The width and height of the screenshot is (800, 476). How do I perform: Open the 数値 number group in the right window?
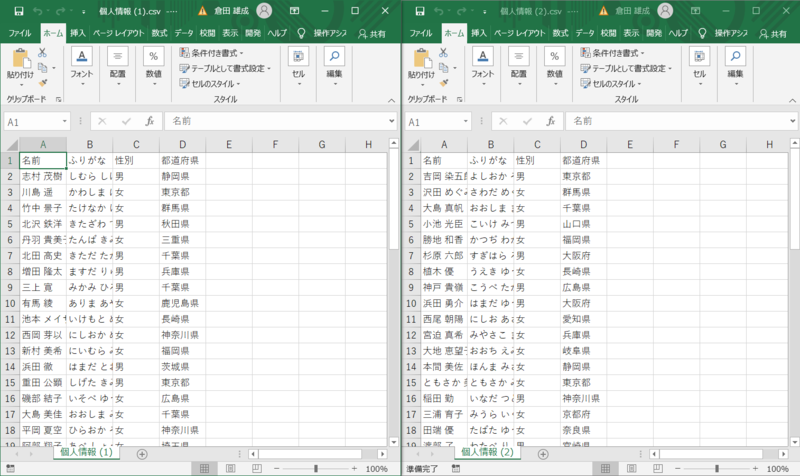[x=555, y=66]
